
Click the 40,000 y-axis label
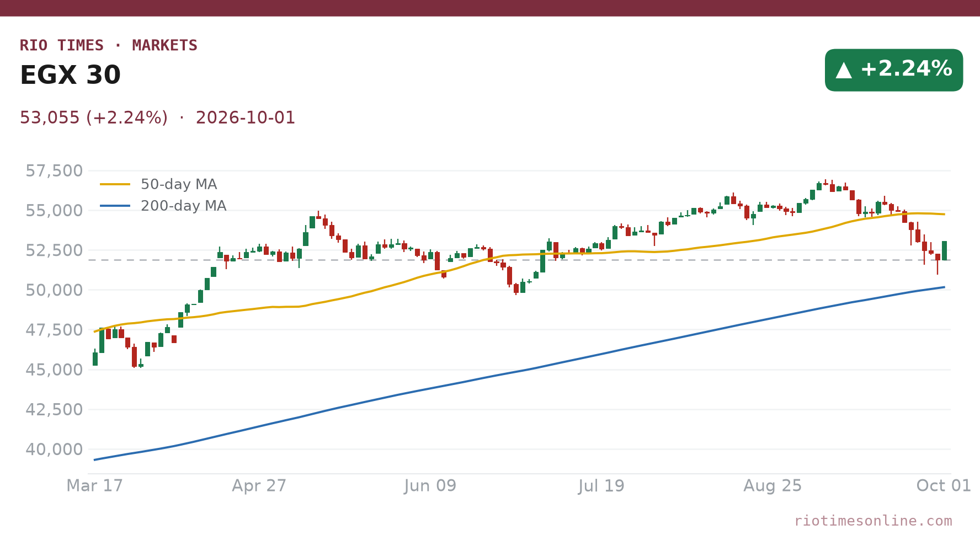click(55, 450)
